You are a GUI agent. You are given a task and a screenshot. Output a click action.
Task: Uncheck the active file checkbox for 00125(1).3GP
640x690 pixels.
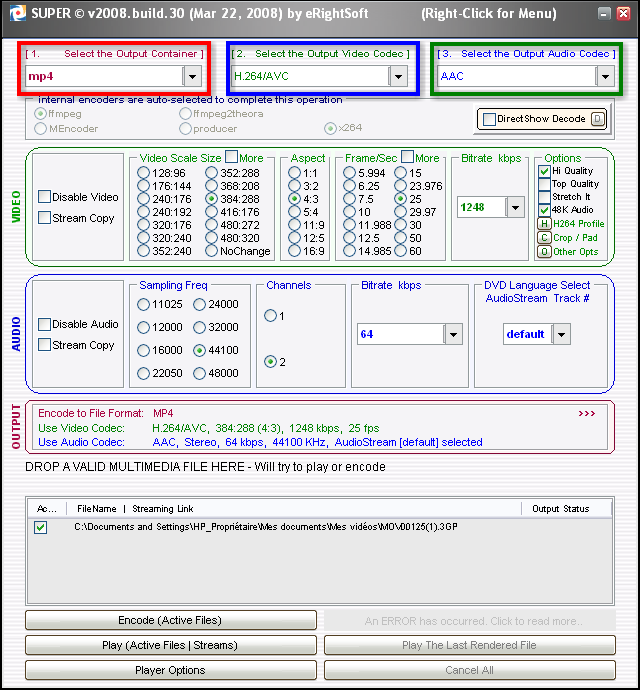(x=40, y=527)
